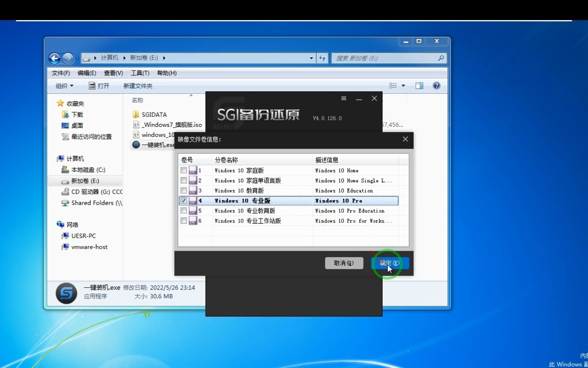Open UESR-PC network computer
588x368 pixels.
point(79,236)
